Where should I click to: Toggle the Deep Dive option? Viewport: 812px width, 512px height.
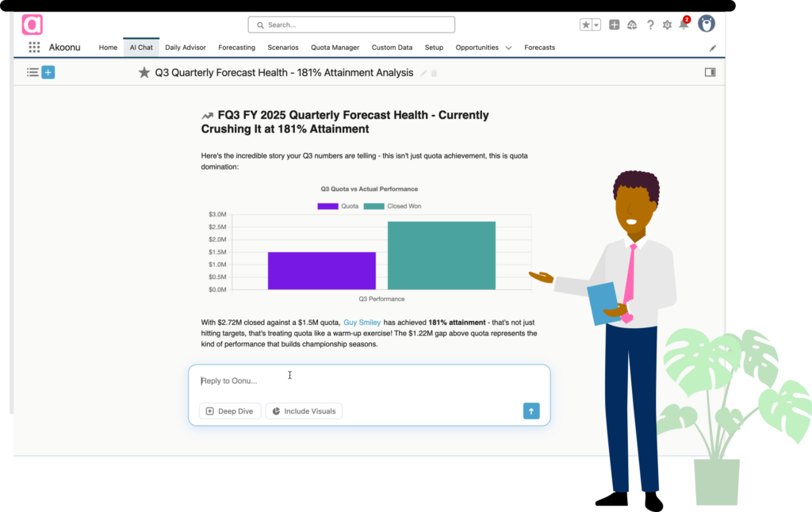pyautogui.click(x=230, y=411)
